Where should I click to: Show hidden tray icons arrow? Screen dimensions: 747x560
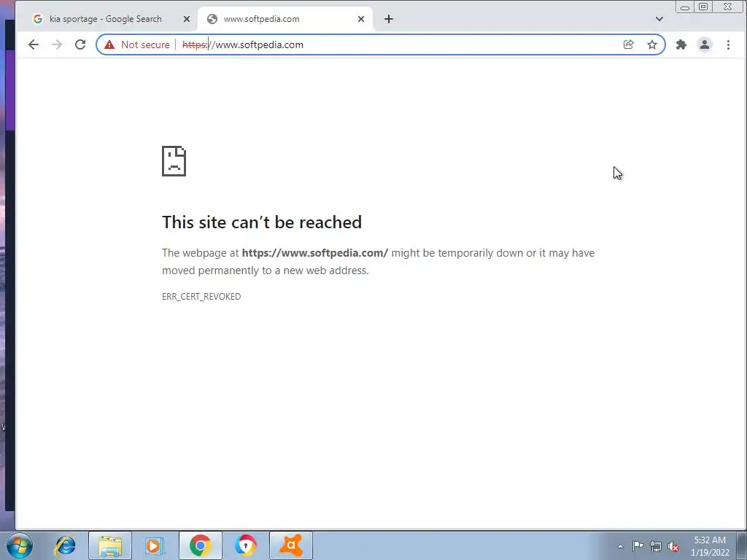[x=620, y=546]
